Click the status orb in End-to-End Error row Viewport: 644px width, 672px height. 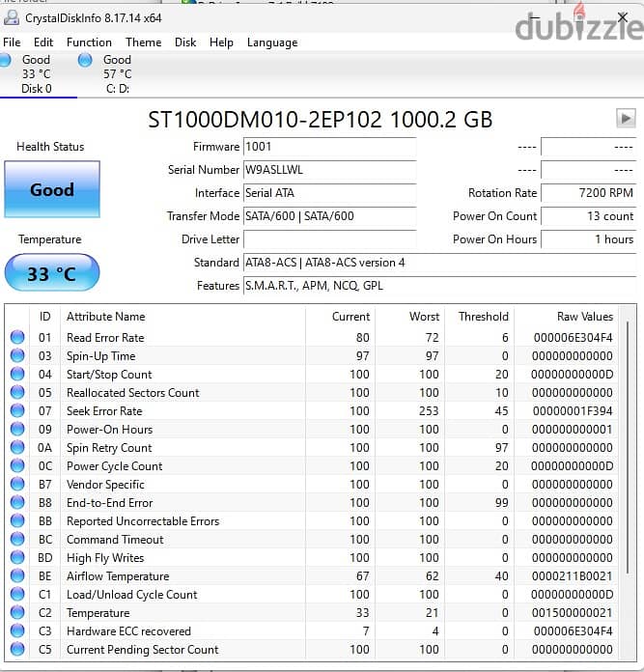tap(17, 503)
